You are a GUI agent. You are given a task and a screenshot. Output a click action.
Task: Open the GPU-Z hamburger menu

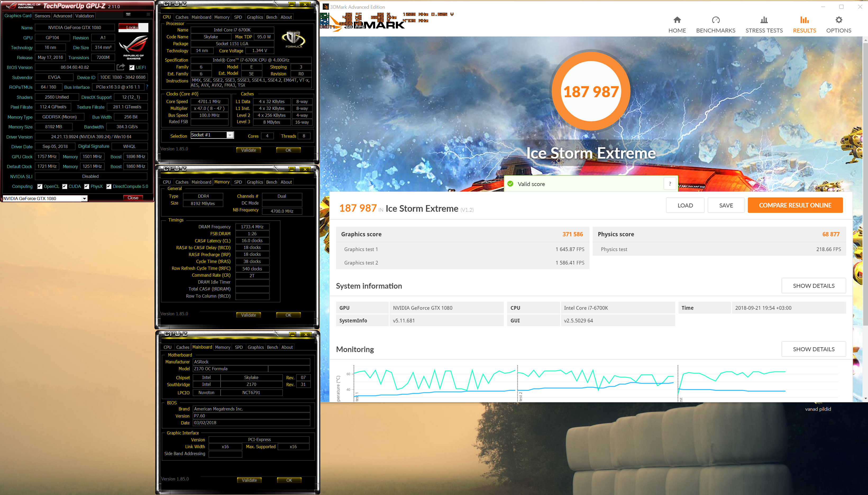148,14
